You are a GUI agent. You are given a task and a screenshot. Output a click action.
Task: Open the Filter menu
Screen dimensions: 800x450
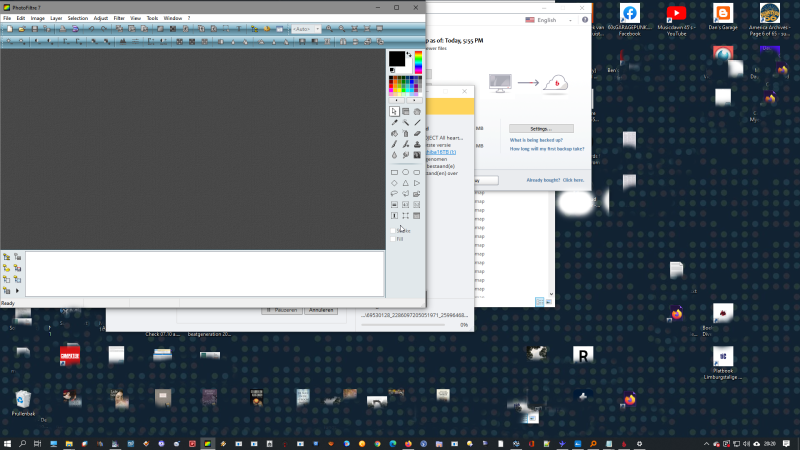coord(119,18)
